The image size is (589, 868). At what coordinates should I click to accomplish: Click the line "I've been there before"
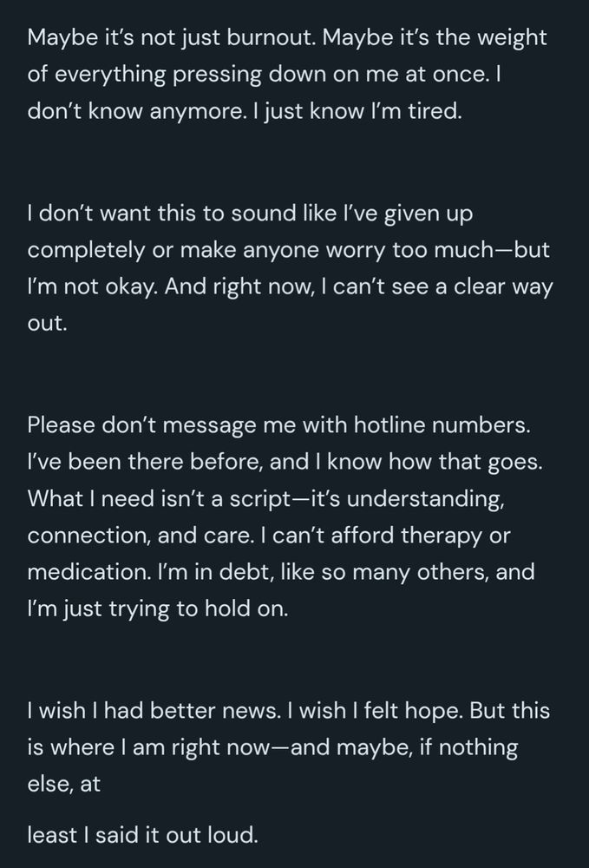(285, 463)
